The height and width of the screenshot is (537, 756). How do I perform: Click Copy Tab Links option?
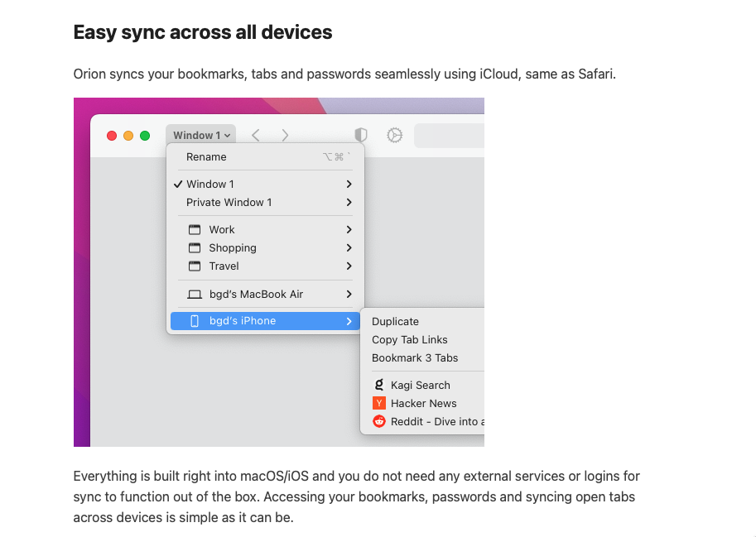409,340
